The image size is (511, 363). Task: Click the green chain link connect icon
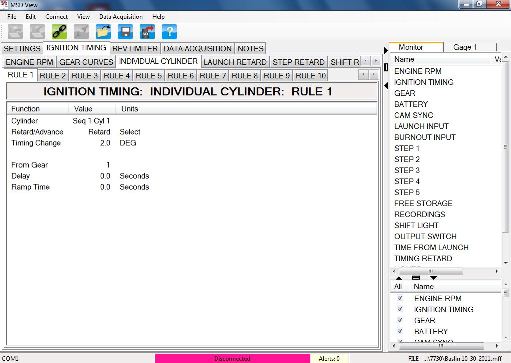(59, 32)
